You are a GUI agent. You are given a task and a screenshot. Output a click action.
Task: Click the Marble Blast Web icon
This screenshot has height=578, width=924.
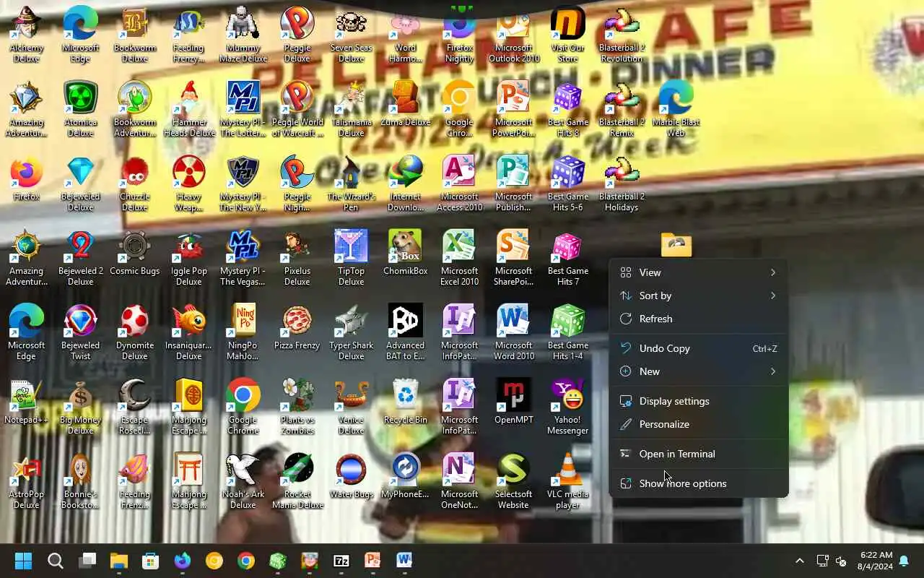[676, 109]
